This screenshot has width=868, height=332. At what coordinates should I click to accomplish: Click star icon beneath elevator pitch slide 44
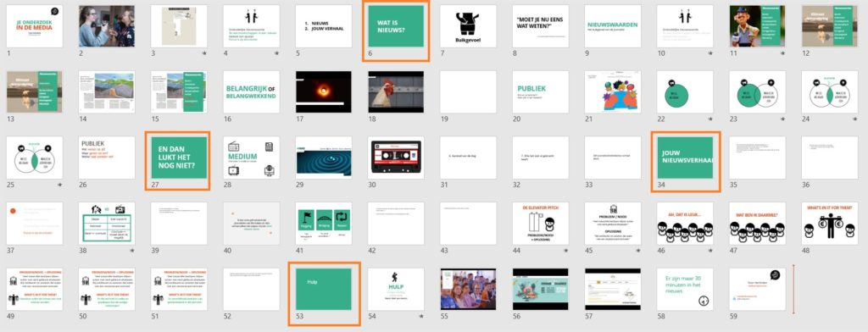565,250
